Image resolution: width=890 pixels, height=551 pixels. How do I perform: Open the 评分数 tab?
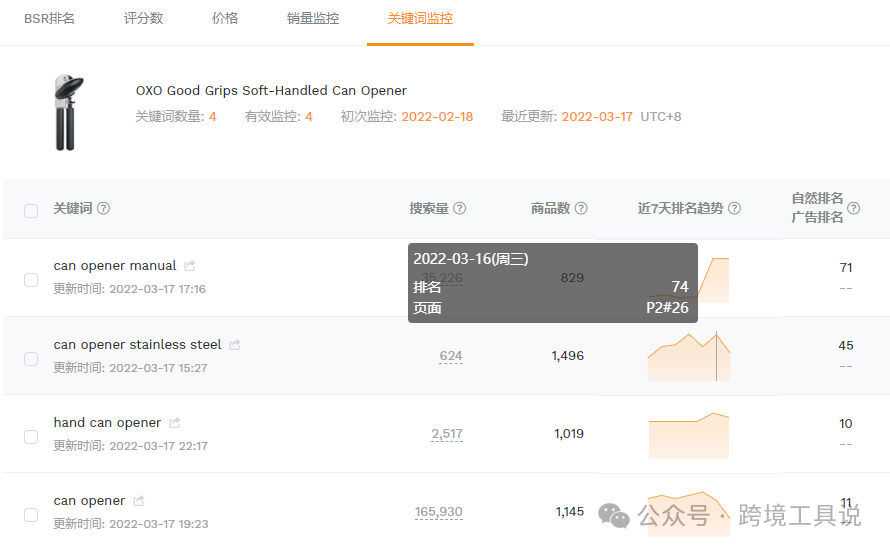[144, 19]
